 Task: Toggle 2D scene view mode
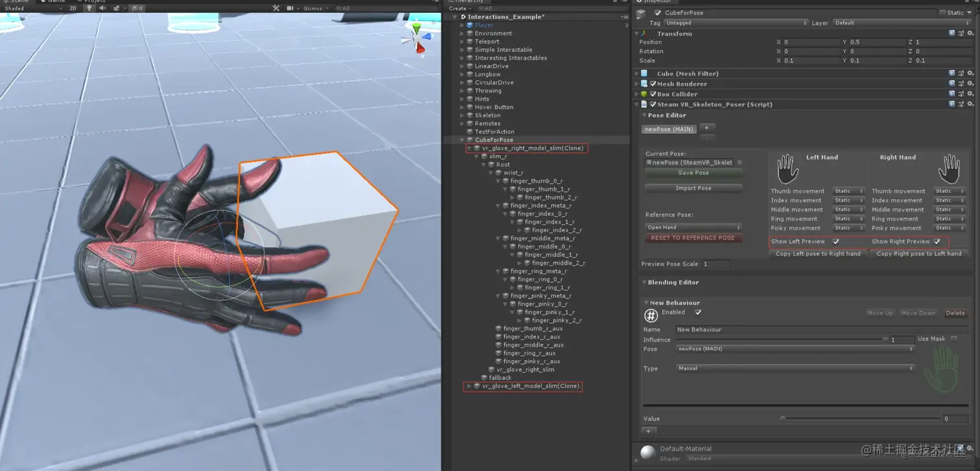pyautogui.click(x=73, y=8)
